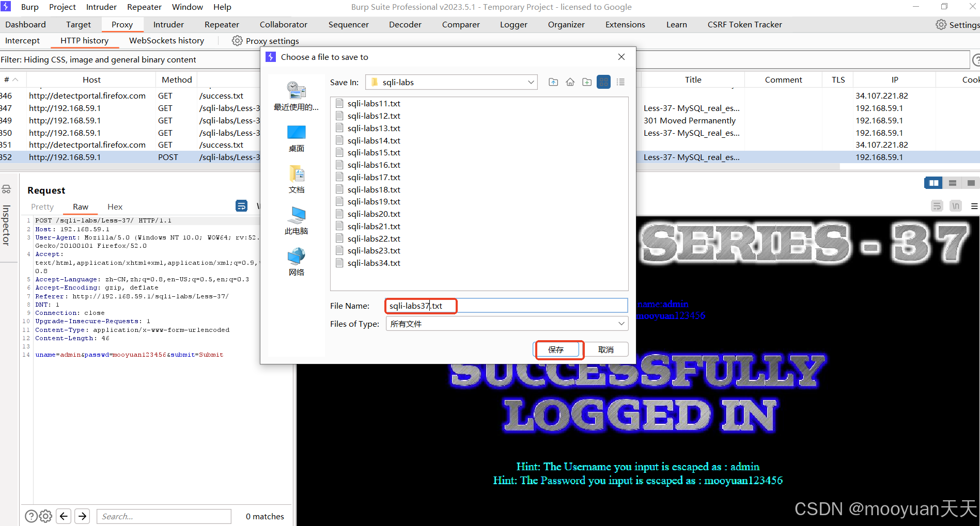
Task: Expand the Save In folder dropdown
Action: click(x=531, y=82)
